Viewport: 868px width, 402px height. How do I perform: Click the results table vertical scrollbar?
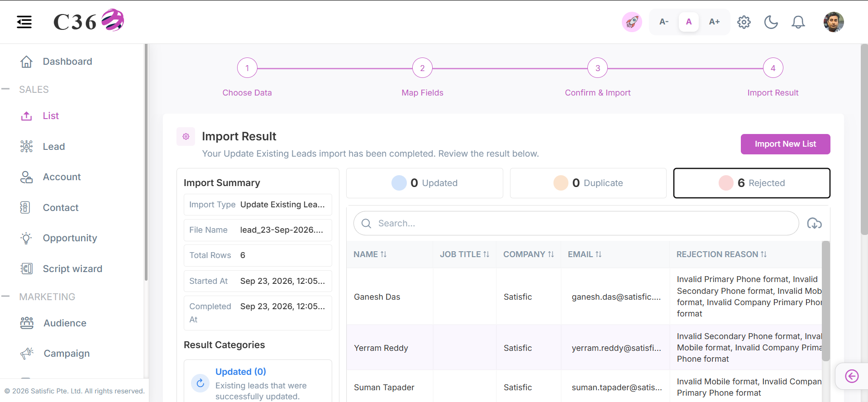826,301
